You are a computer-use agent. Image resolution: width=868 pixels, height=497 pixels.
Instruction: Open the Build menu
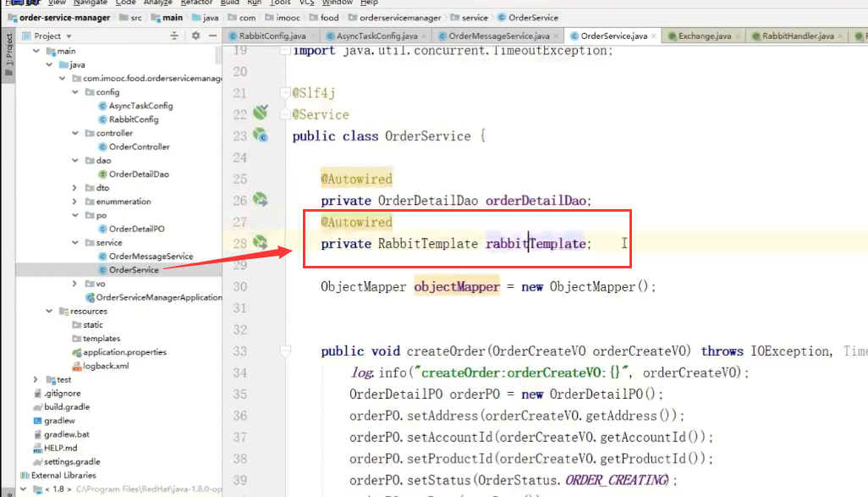(x=230, y=3)
